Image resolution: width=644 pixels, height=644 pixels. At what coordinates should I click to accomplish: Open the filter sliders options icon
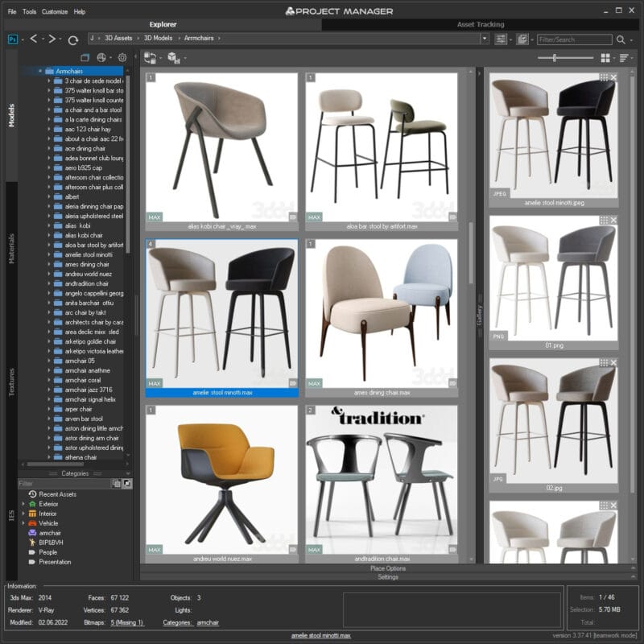pyautogui.click(x=501, y=39)
